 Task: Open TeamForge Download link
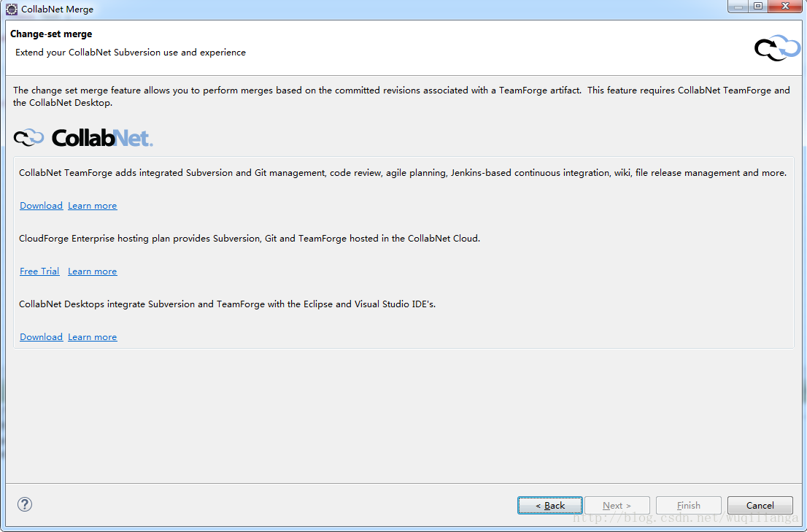41,206
